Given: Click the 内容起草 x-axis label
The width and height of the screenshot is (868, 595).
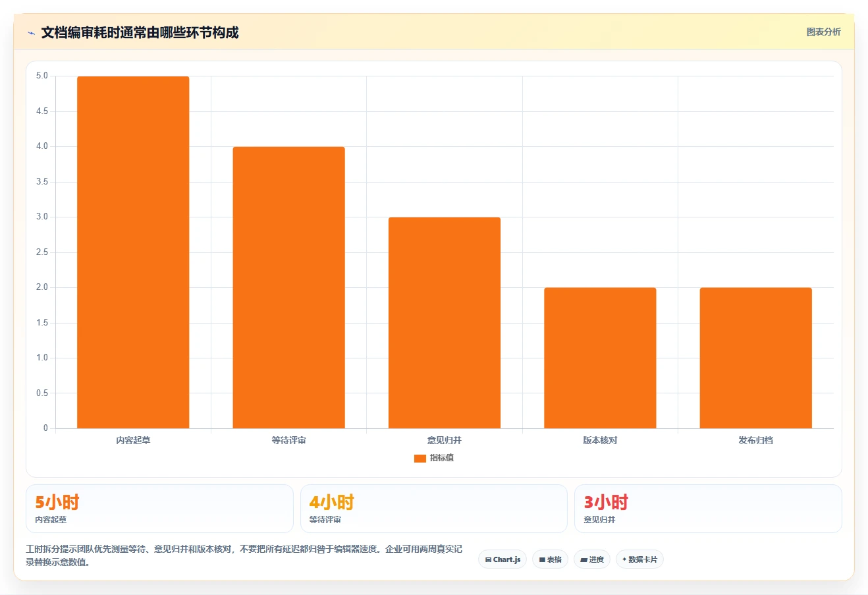Looking at the screenshot, I should [133, 440].
